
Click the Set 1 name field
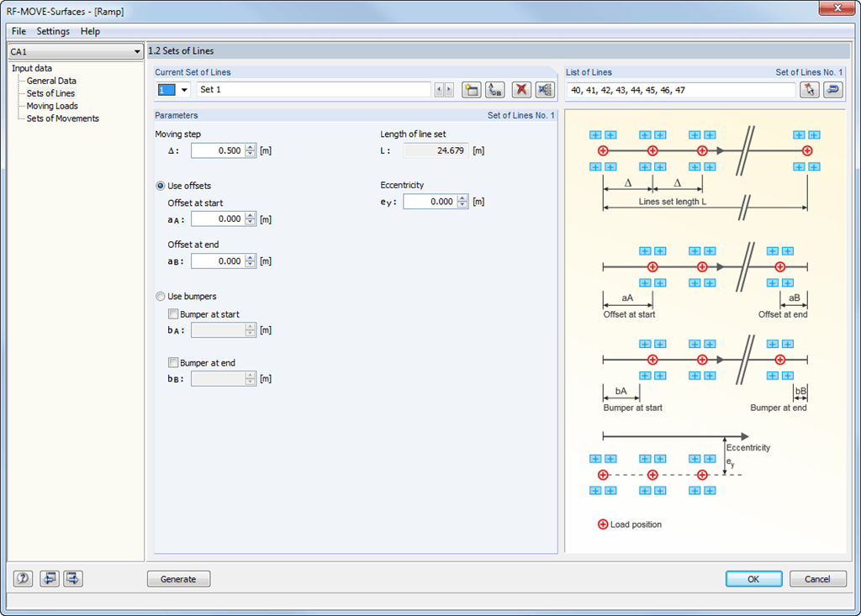[x=314, y=89]
